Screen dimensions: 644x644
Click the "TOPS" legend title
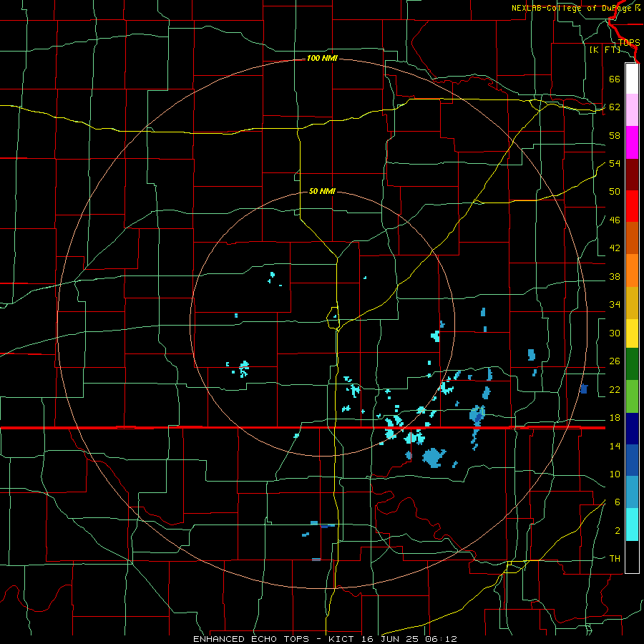point(629,43)
